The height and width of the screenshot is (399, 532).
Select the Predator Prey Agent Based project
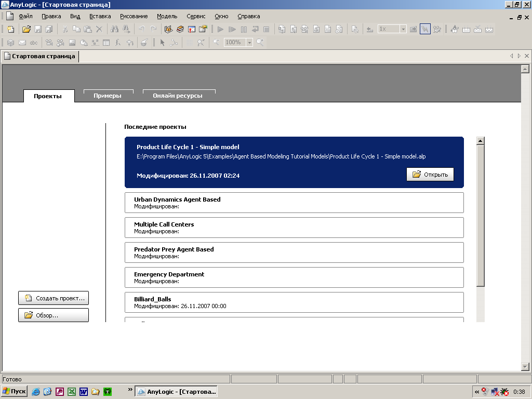point(294,252)
